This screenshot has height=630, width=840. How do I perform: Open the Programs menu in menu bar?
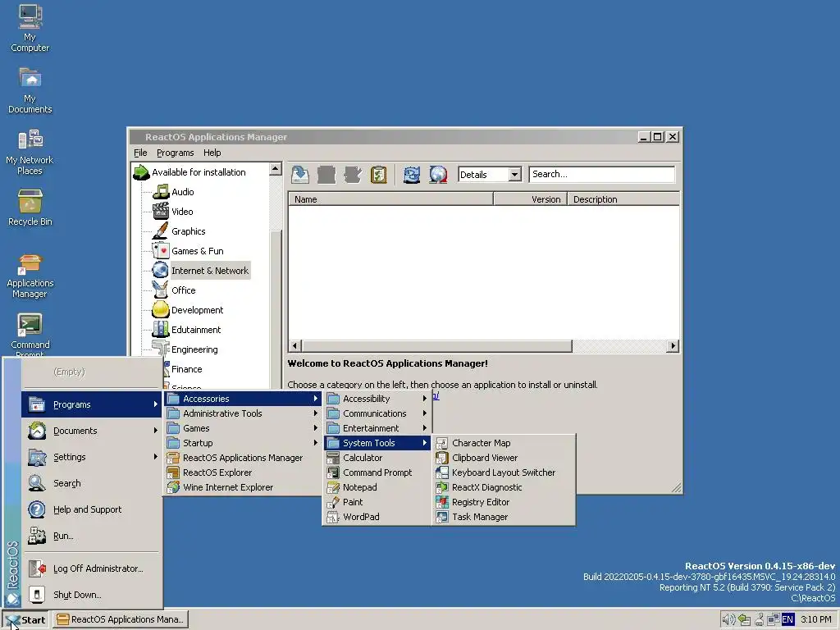tap(176, 153)
